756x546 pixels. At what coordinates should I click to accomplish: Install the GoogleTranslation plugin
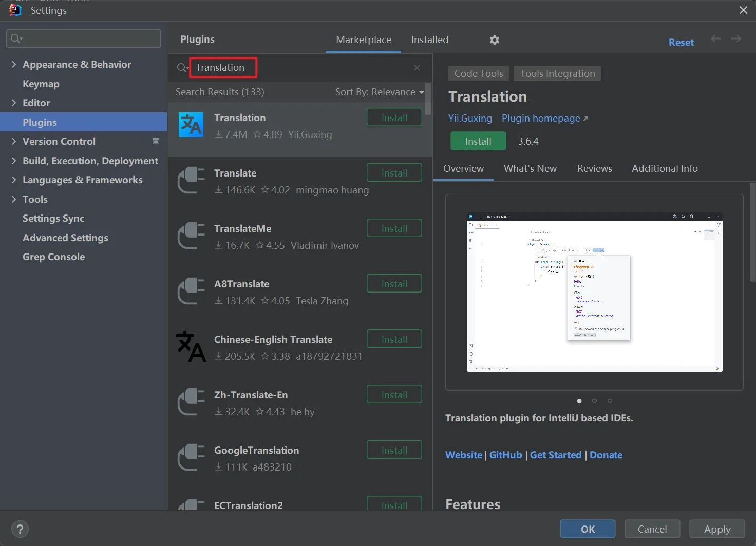tap(394, 450)
